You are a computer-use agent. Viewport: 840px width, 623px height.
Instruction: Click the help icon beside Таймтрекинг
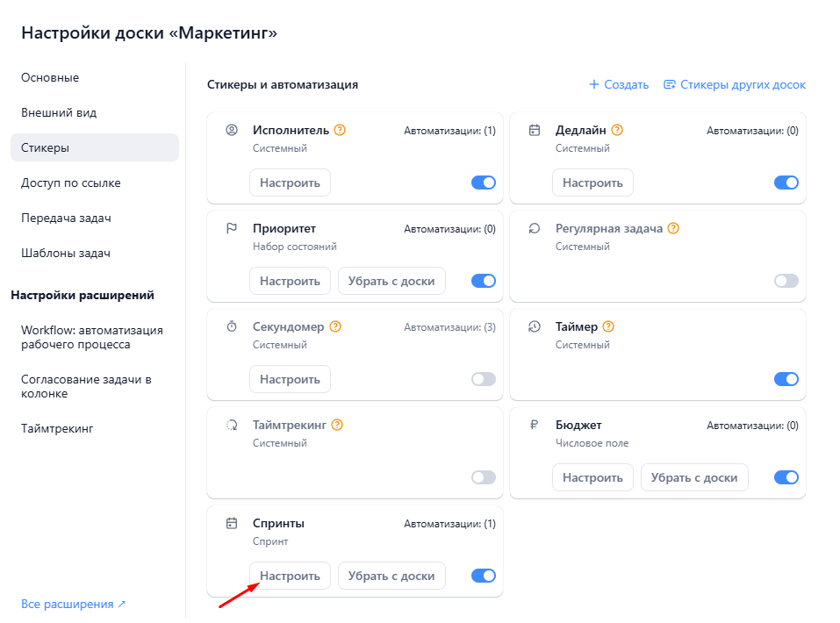click(337, 426)
